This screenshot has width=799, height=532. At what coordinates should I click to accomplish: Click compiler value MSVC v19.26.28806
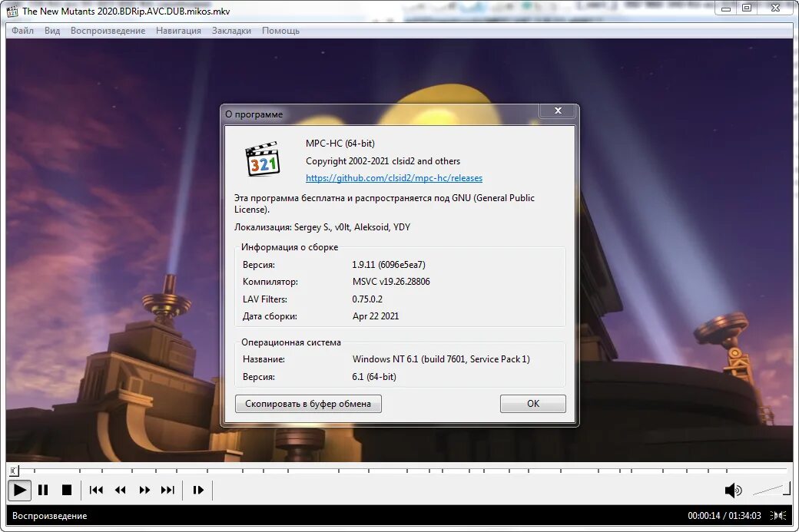click(391, 282)
